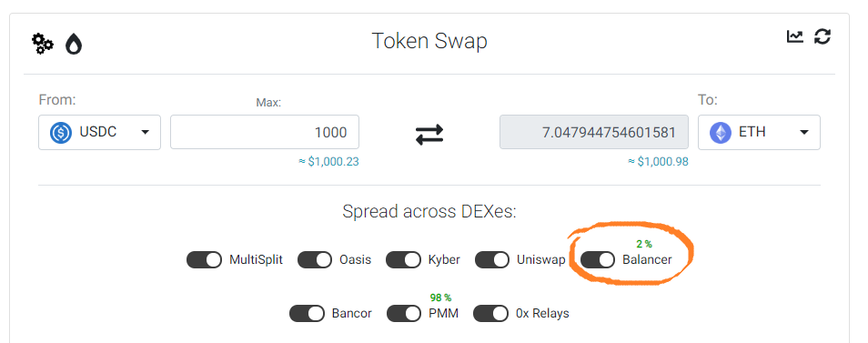Open the ETH To token dropdown
The image size is (868, 343).
(759, 132)
